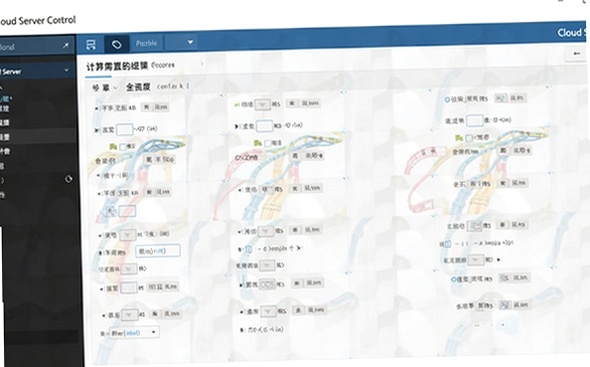Collapse the Server section chevron in the sidebar
The height and width of the screenshot is (367, 590).
point(66,70)
